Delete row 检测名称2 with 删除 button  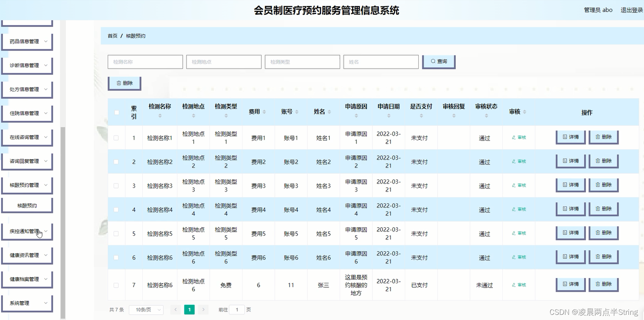(x=603, y=161)
